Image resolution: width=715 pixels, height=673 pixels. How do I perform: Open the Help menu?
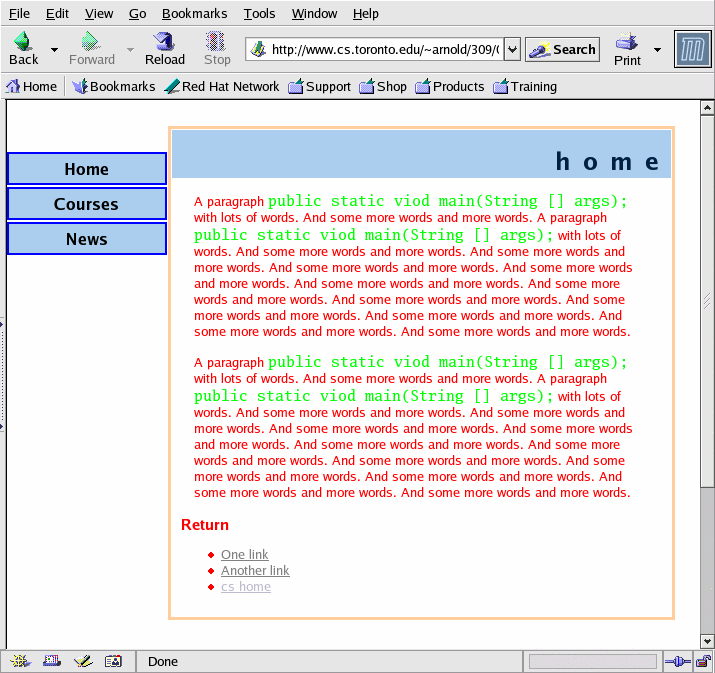365,14
